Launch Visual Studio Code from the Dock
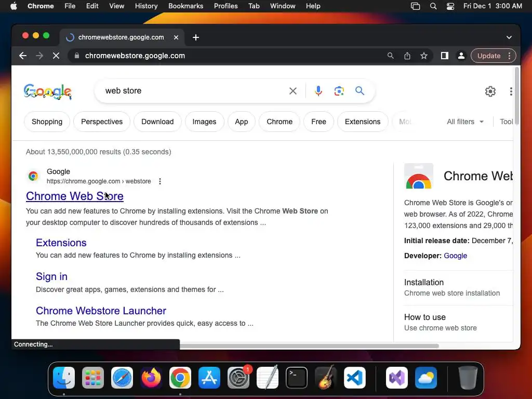The width and height of the screenshot is (532, 399). click(x=354, y=378)
